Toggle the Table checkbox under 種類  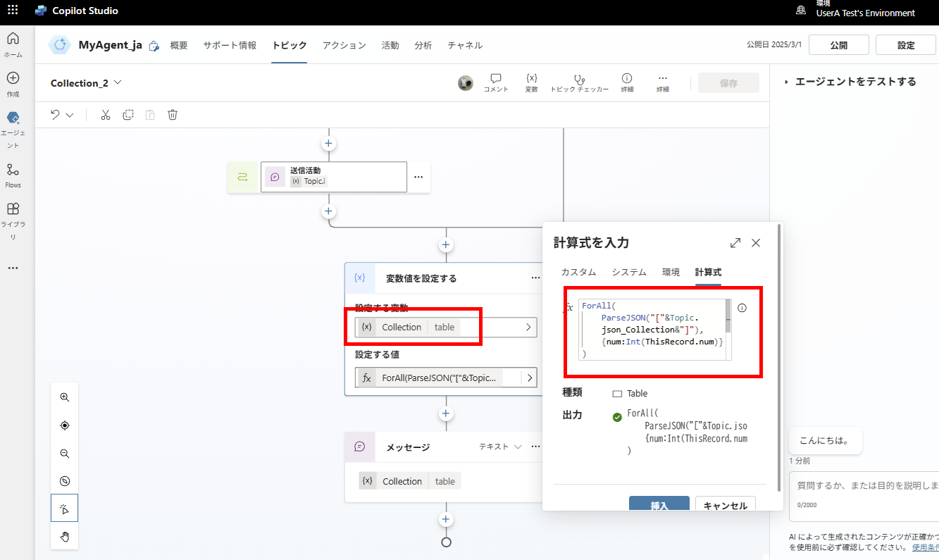point(618,393)
